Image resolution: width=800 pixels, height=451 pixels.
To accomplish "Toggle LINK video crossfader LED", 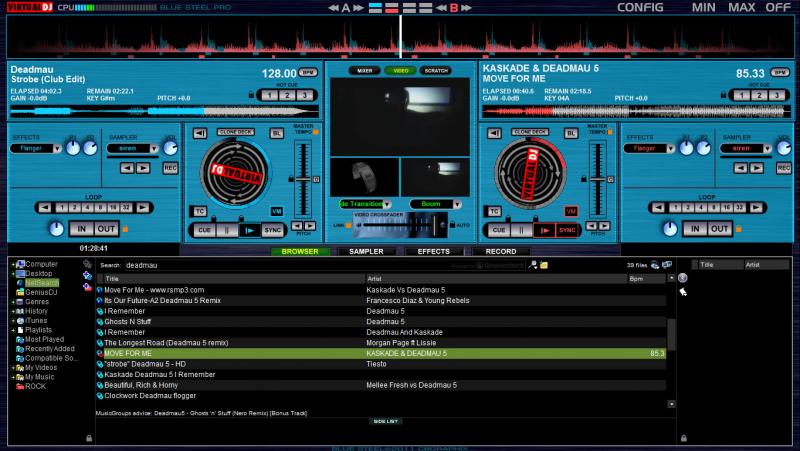I will [x=348, y=225].
